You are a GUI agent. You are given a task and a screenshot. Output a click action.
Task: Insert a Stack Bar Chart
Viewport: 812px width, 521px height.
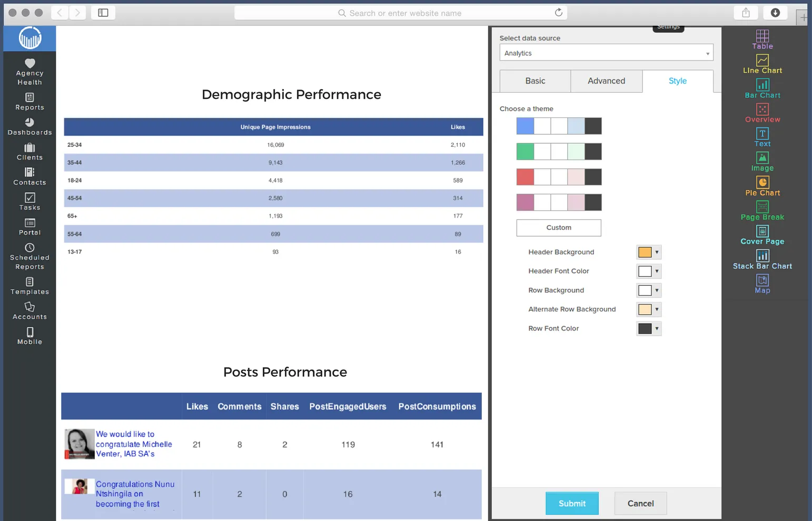tap(762, 260)
